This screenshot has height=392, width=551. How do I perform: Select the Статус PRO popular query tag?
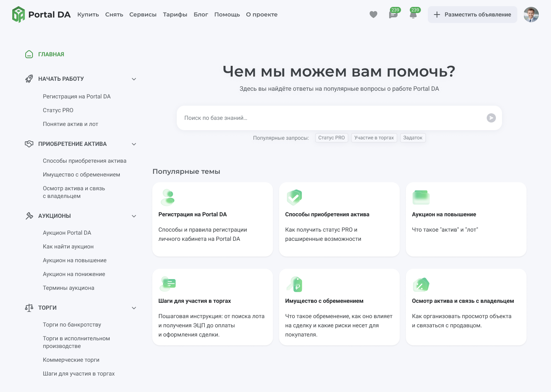(331, 138)
